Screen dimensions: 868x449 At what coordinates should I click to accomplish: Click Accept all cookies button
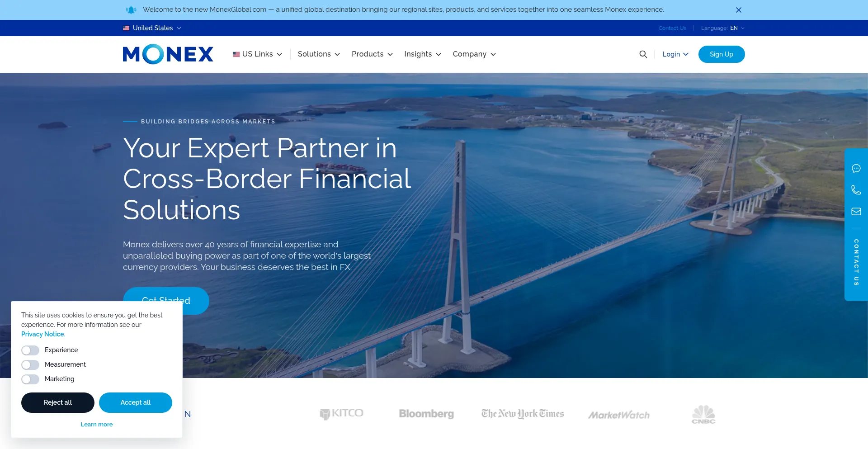[x=136, y=402]
